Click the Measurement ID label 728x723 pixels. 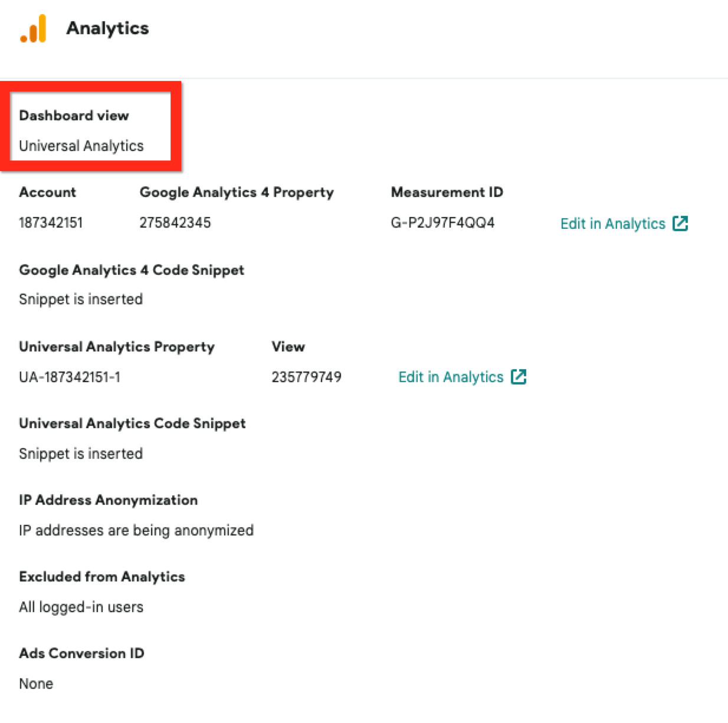(447, 192)
